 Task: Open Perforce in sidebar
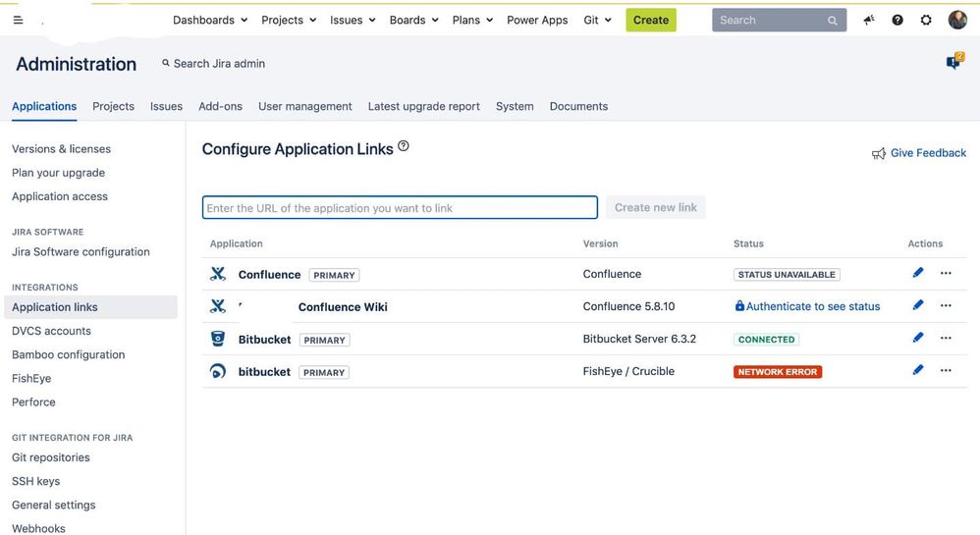(33, 401)
